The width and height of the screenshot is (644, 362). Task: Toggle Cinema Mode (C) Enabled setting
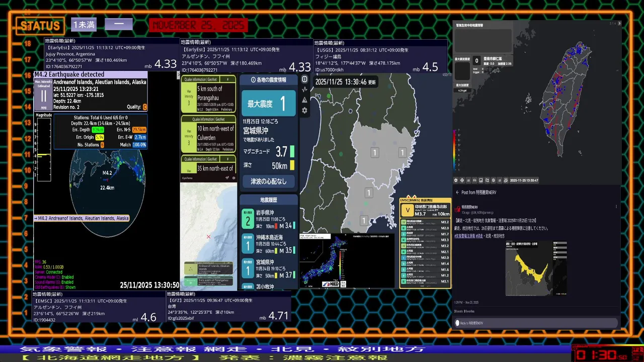coord(54,277)
